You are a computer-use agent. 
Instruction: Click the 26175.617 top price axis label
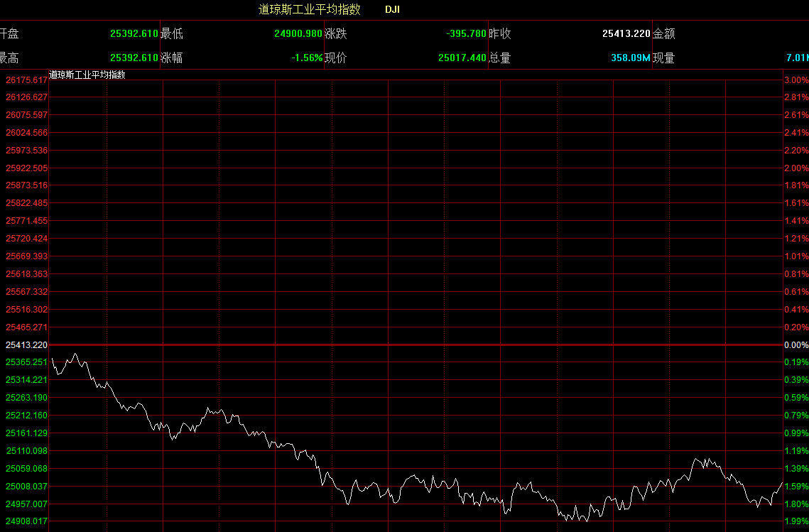tap(26, 80)
